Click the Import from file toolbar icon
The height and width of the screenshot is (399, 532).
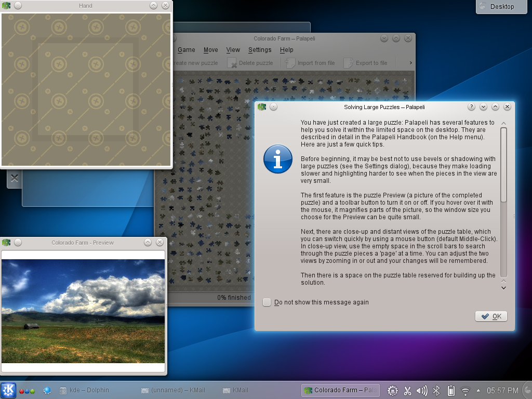pyautogui.click(x=290, y=63)
